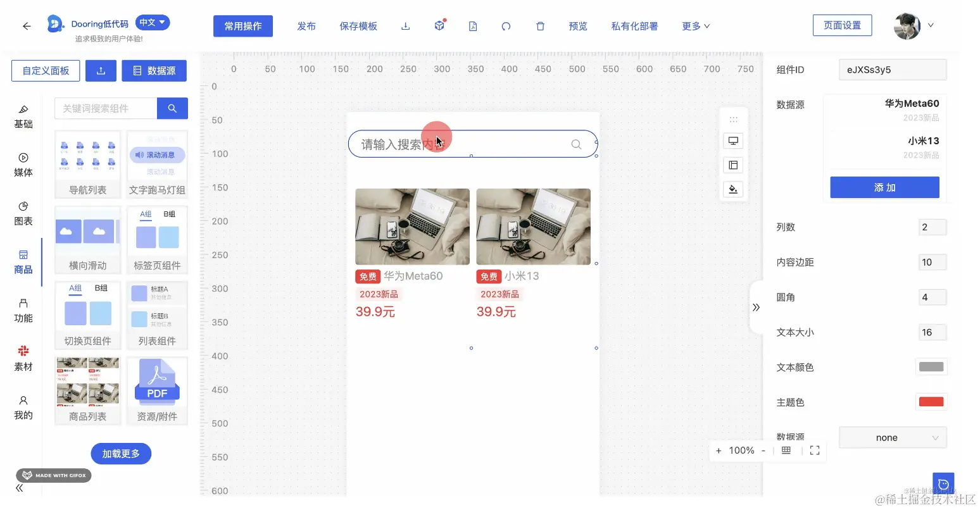Click the 组件ID input field
980x510 pixels.
[x=893, y=70]
